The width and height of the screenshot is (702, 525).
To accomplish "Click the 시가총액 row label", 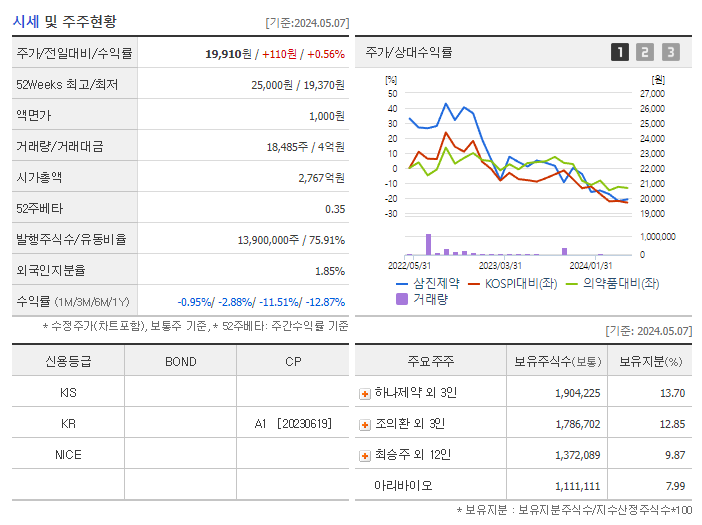I will (39, 177).
